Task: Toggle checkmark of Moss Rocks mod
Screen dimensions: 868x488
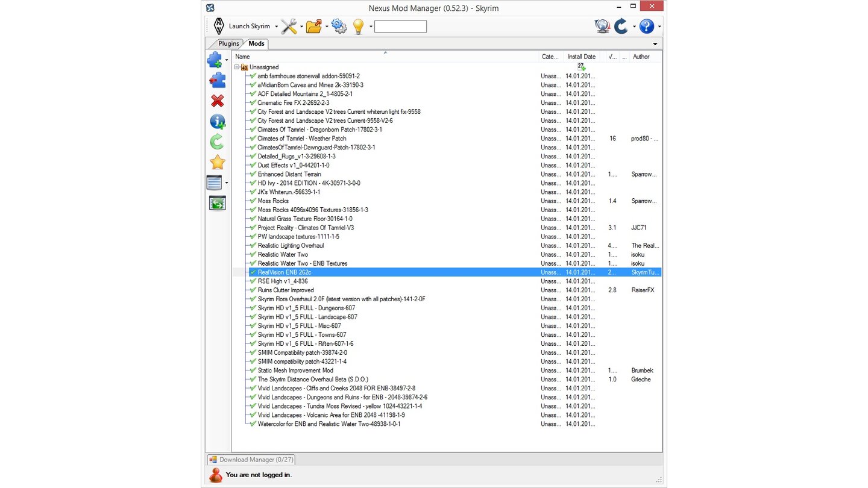Action: pos(253,201)
